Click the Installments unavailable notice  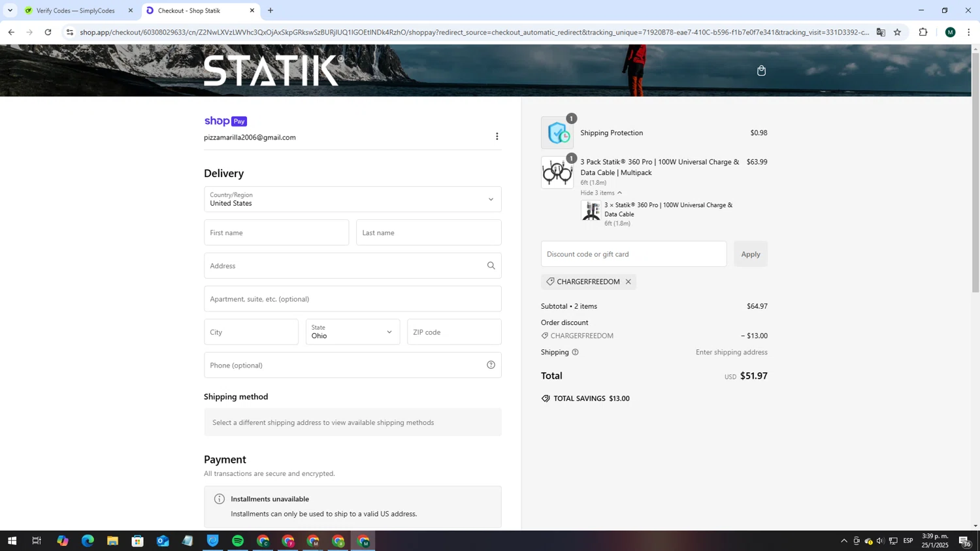[353, 507]
